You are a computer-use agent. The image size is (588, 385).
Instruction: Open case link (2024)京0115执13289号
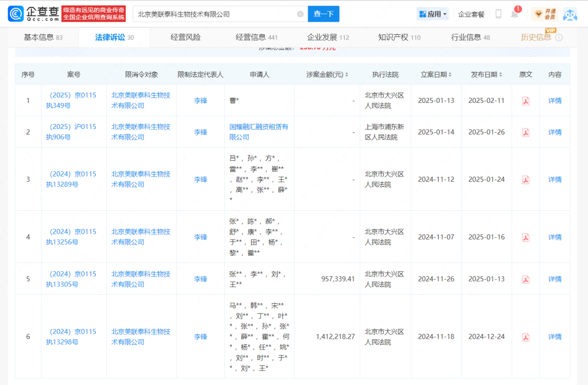(x=71, y=179)
